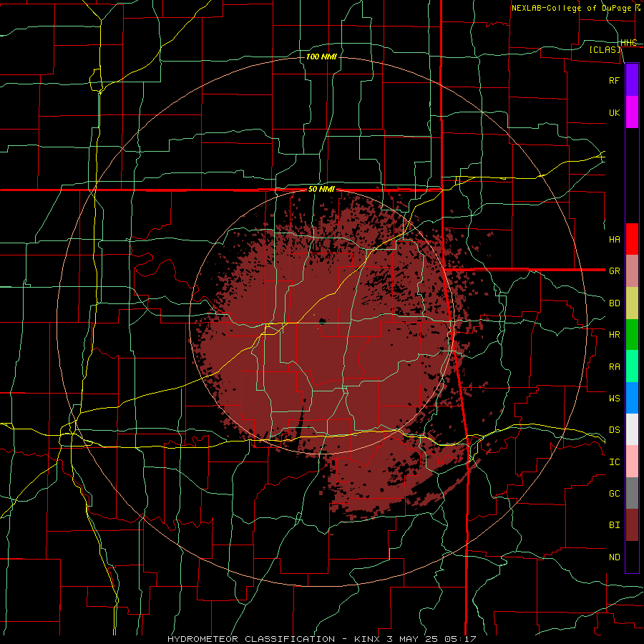The width and height of the screenshot is (644, 644).
Task: Click the DS legend label
Action: (x=614, y=430)
